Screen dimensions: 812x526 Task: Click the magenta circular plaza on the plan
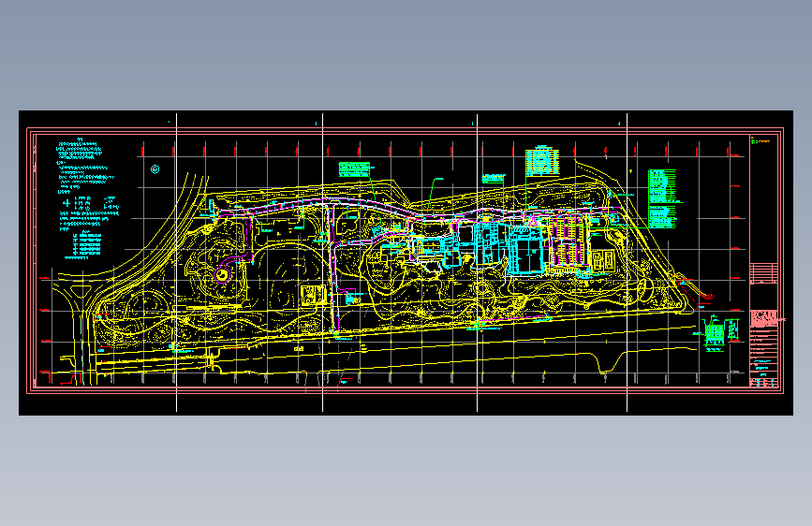click(x=222, y=275)
